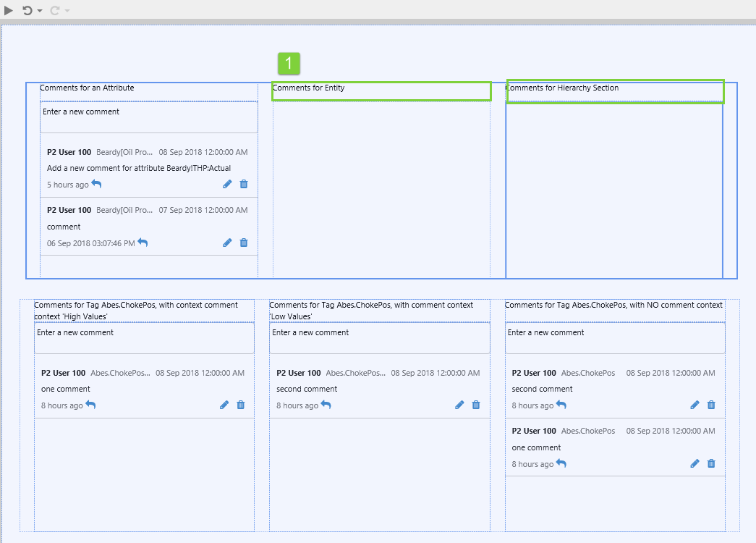Edit the comment in 'High Values' panel
756x543 pixels.
[x=224, y=405]
